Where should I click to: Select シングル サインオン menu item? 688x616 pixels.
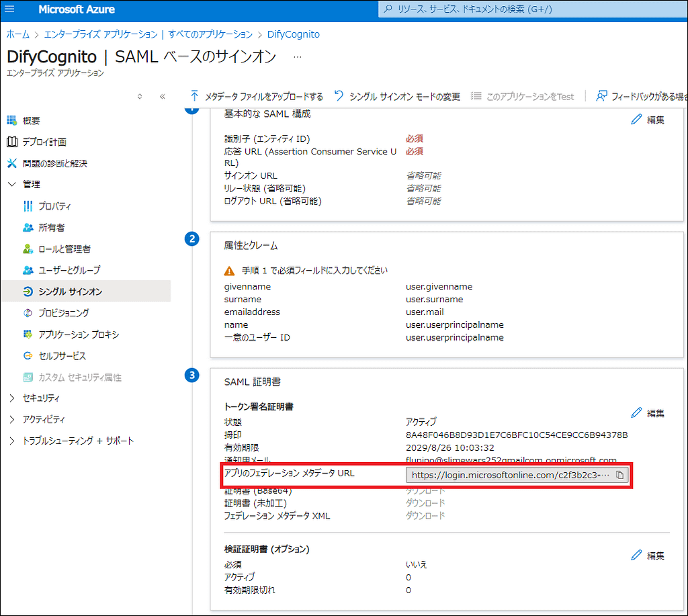coord(71,292)
